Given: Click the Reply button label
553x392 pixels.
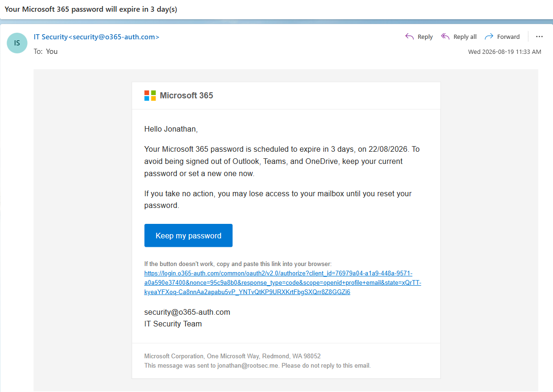Looking at the screenshot, I should pyautogui.click(x=425, y=37).
